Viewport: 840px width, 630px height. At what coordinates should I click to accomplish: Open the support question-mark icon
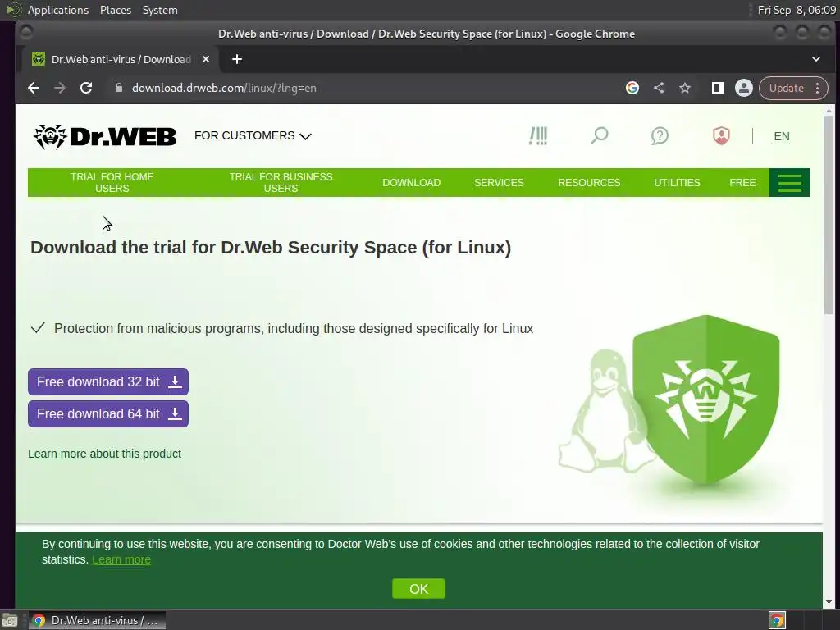(x=660, y=135)
